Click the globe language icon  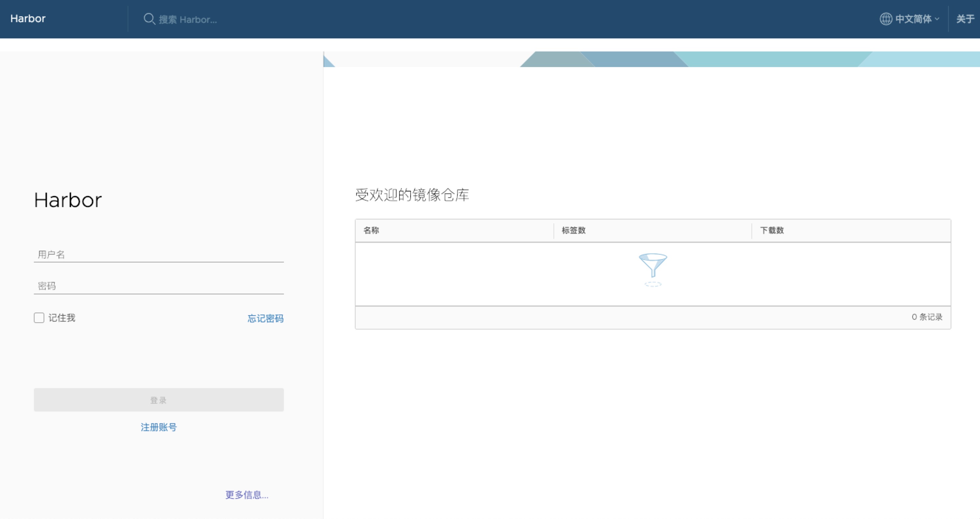click(x=886, y=19)
